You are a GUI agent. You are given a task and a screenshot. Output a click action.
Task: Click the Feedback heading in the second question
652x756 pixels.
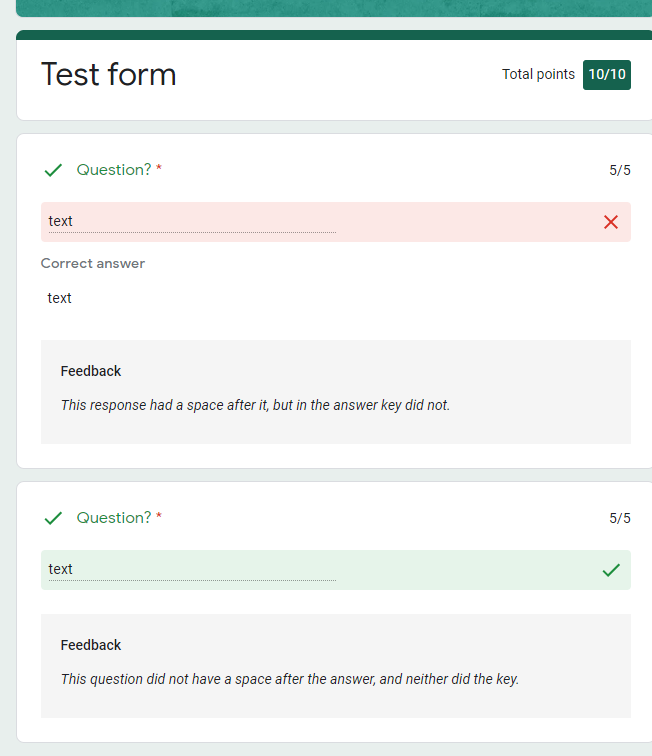(91, 645)
